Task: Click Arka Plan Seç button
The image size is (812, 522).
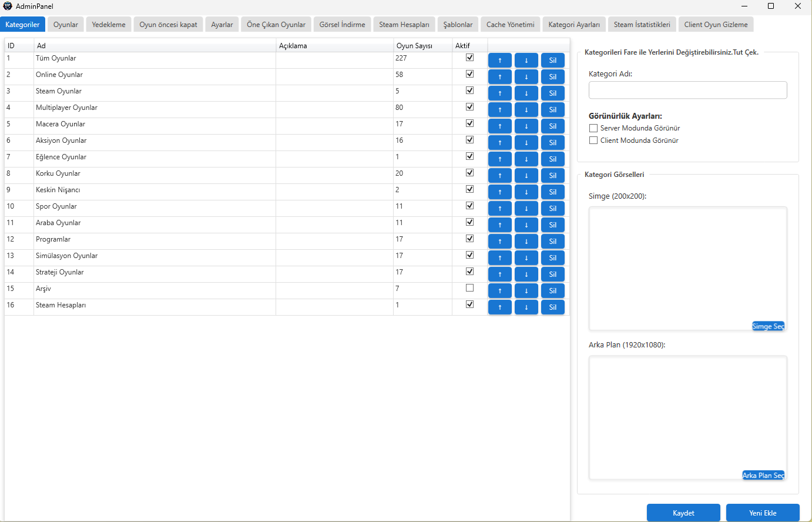Action: tap(764, 475)
